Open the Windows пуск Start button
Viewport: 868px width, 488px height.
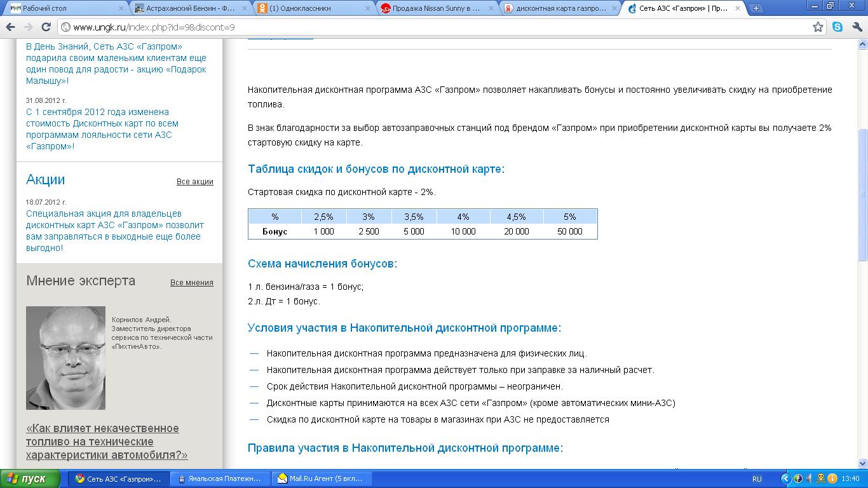coord(30,479)
